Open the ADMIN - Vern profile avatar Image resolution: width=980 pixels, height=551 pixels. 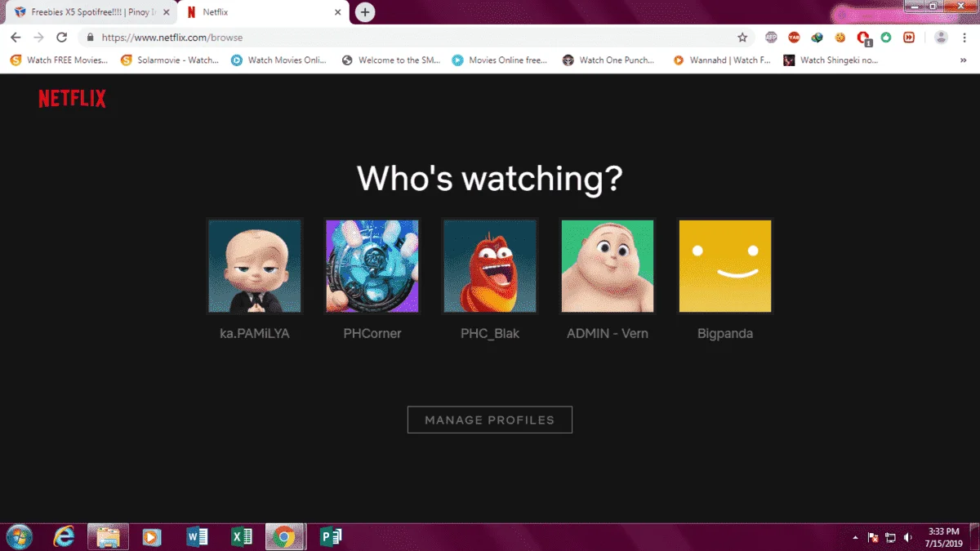click(608, 266)
